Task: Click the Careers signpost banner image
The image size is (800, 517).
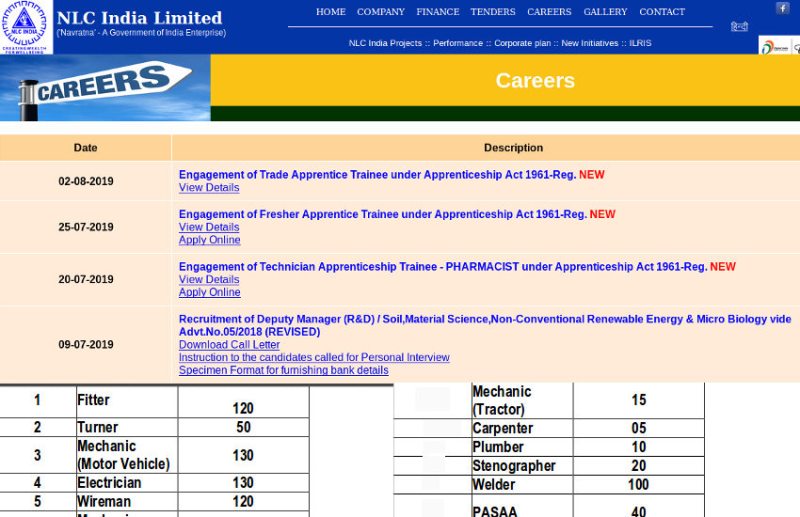Action: coord(105,88)
